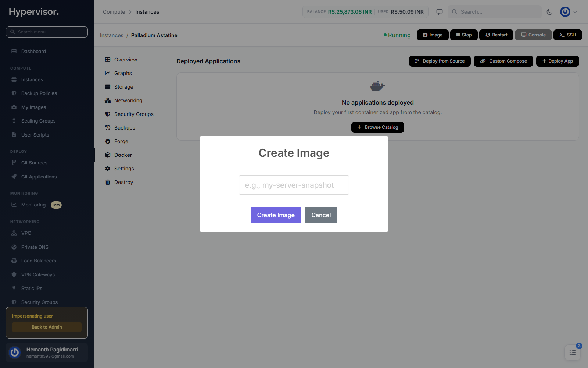588x368 pixels.
Task: Click the VPC network icon
Action: [14, 233]
